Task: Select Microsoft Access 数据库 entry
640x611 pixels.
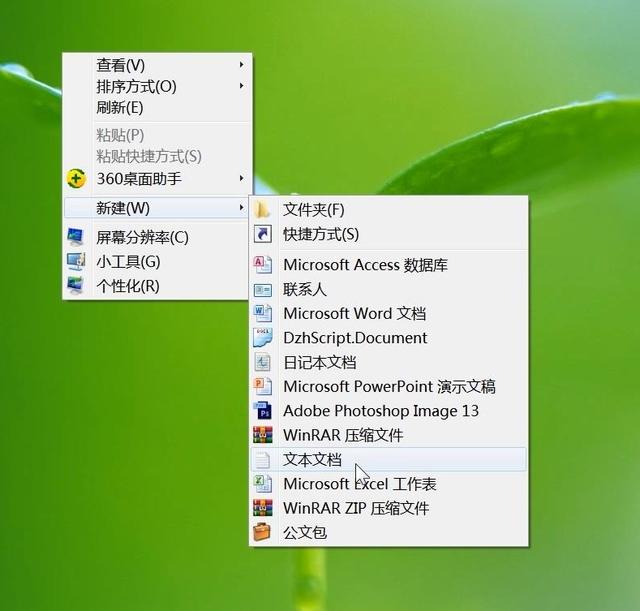Action: (x=389, y=265)
